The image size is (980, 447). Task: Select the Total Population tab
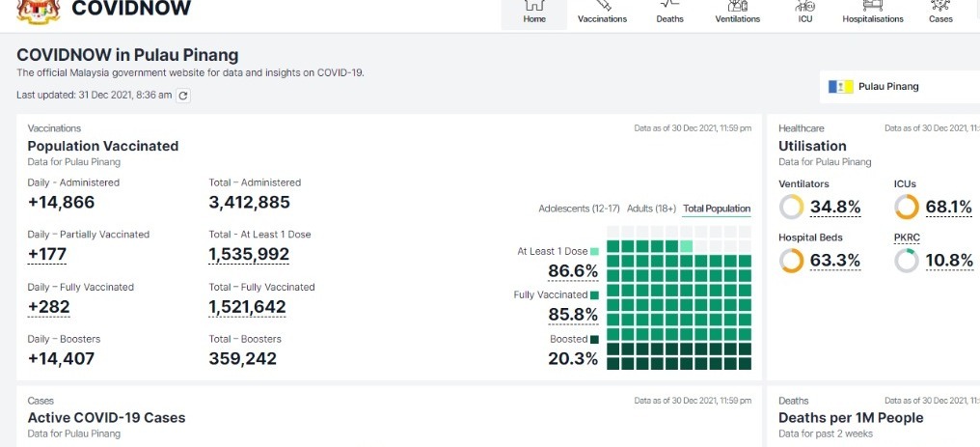717,209
